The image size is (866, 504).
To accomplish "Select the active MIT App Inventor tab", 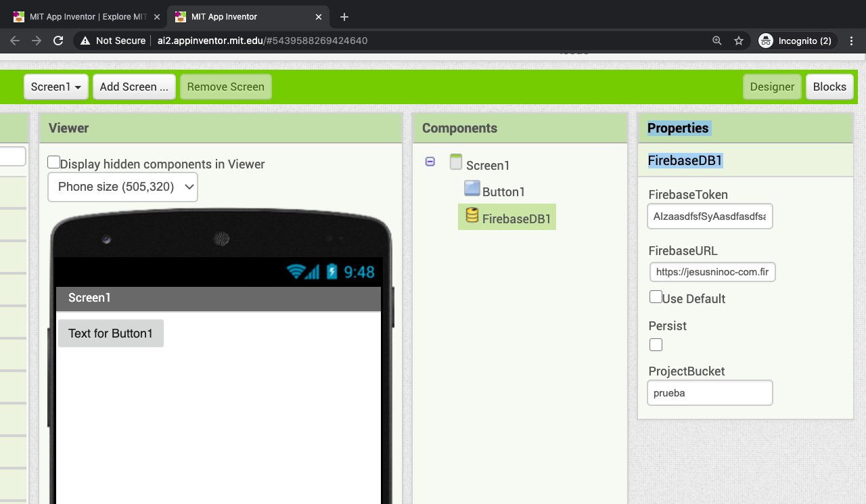I will (x=248, y=16).
